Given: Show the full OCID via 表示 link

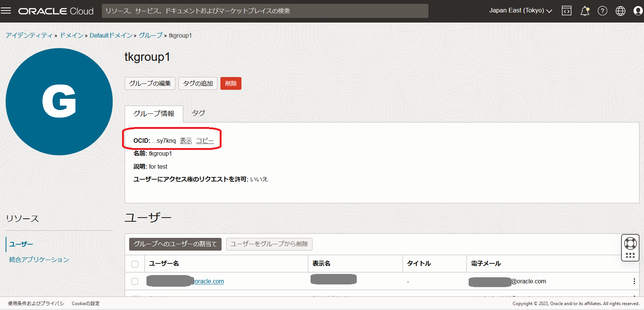Looking at the screenshot, I should coord(186,141).
